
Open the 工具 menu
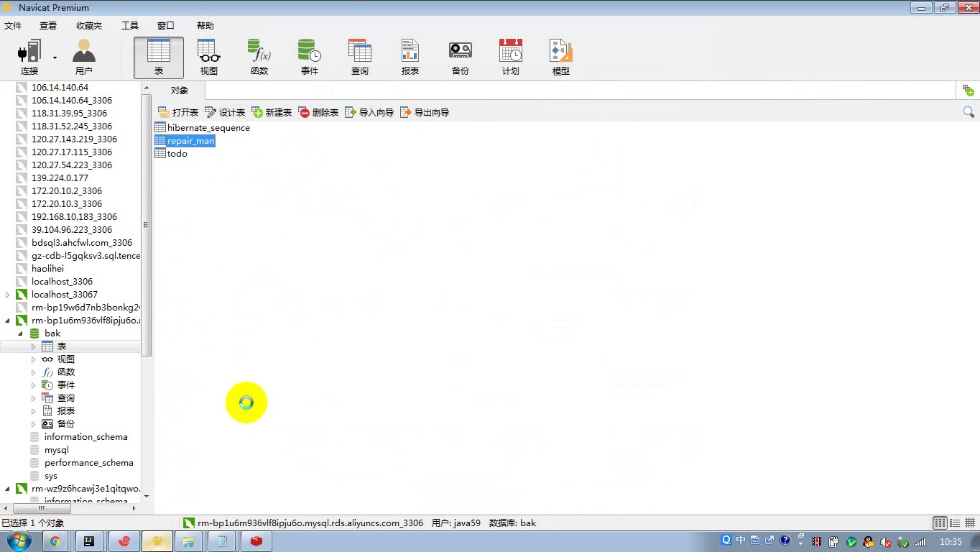click(130, 26)
